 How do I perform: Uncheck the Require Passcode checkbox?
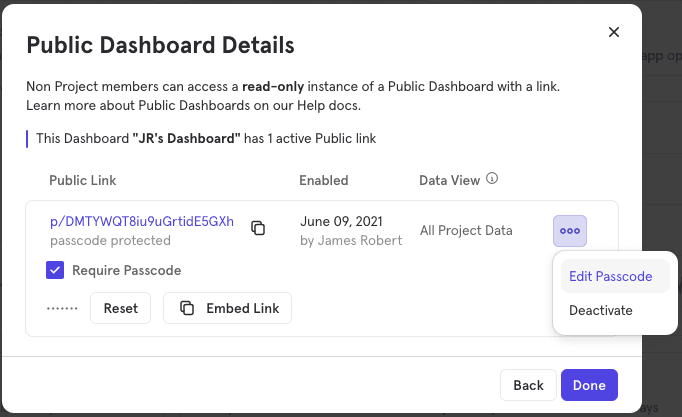[x=56, y=270]
